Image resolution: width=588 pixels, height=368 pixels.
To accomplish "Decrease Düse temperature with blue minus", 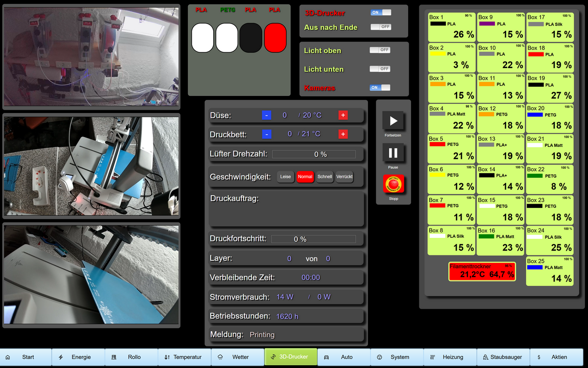I will [x=267, y=115].
